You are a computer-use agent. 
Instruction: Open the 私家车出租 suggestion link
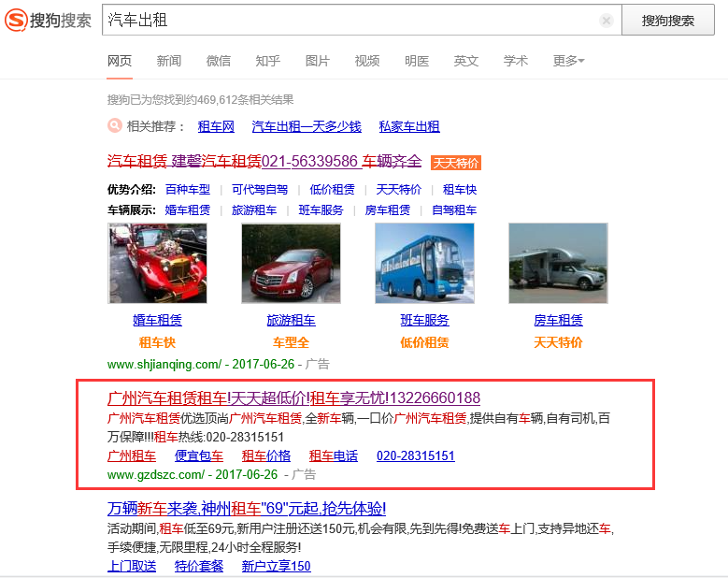click(409, 126)
